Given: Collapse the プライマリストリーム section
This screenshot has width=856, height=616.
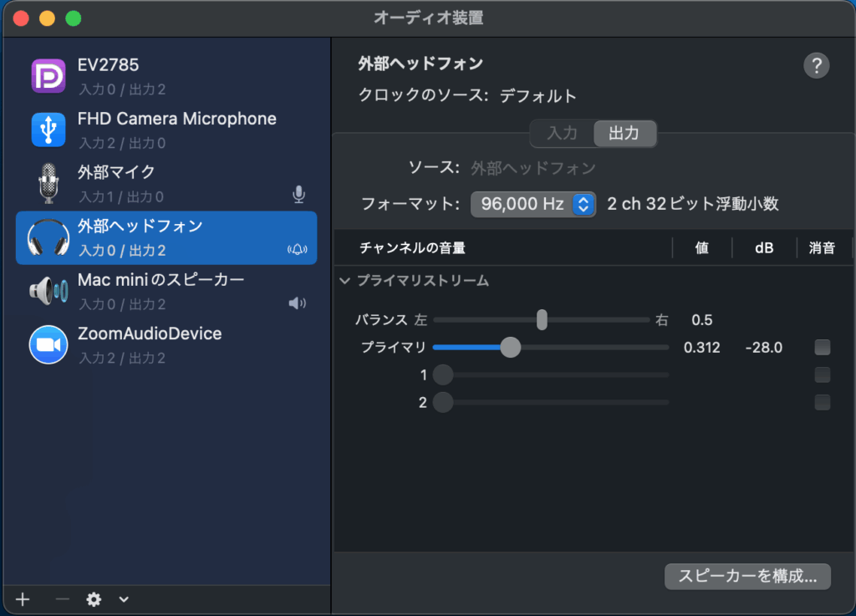Looking at the screenshot, I should (x=345, y=282).
